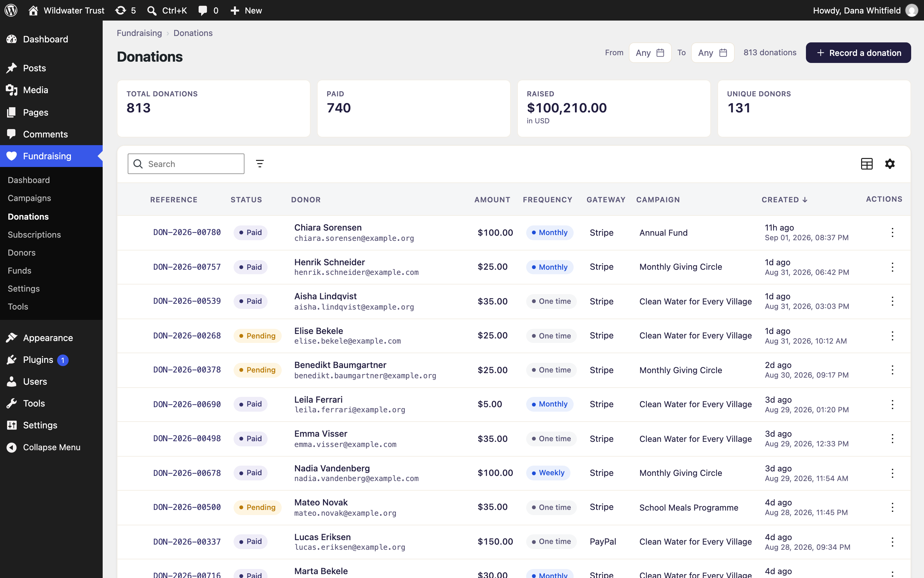Open Media library menu
This screenshot has height=578, width=924.
click(x=51, y=90)
